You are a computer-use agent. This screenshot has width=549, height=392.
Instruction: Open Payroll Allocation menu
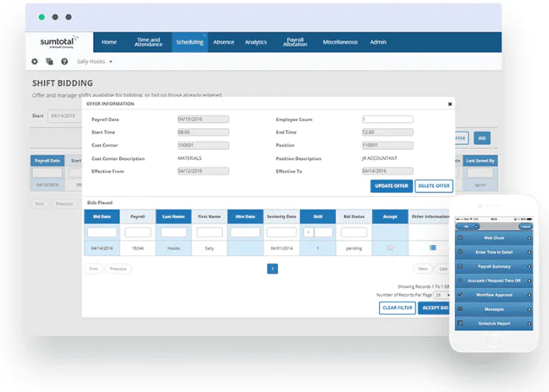pyautogui.click(x=295, y=42)
